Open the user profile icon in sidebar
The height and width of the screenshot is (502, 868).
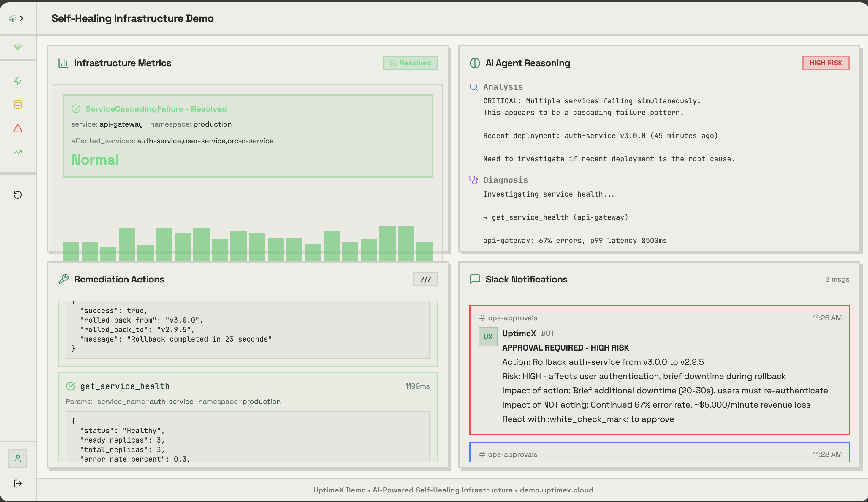point(18,459)
